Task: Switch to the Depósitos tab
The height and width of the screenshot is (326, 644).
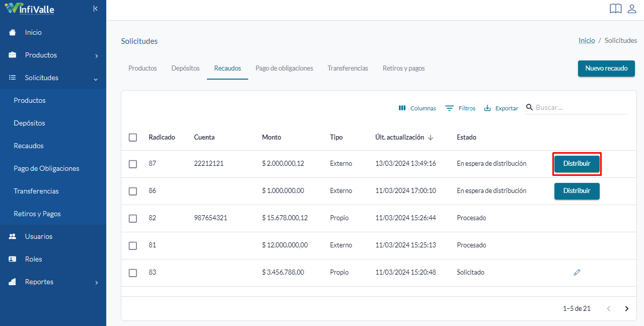Action: click(x=185, y=68)
